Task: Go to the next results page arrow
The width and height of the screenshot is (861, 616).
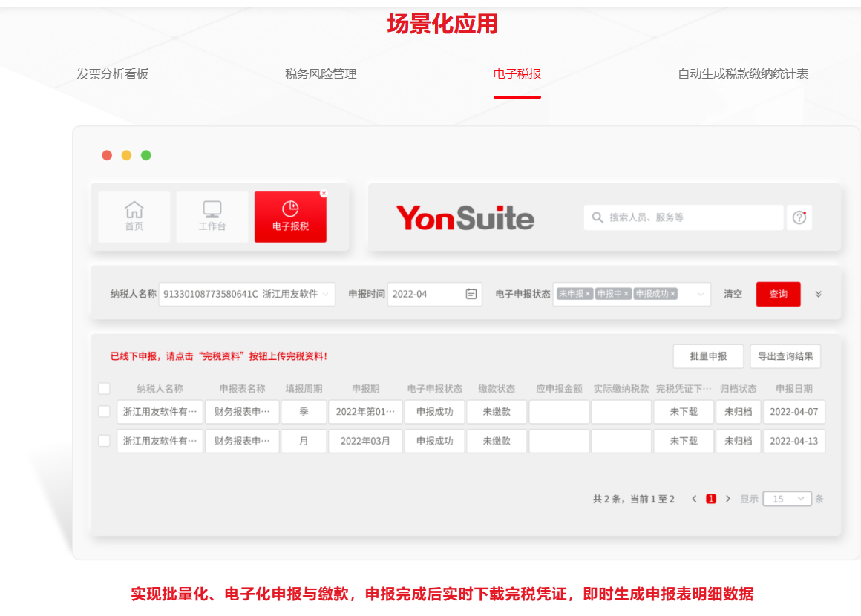Action: (x=728, y=499)
